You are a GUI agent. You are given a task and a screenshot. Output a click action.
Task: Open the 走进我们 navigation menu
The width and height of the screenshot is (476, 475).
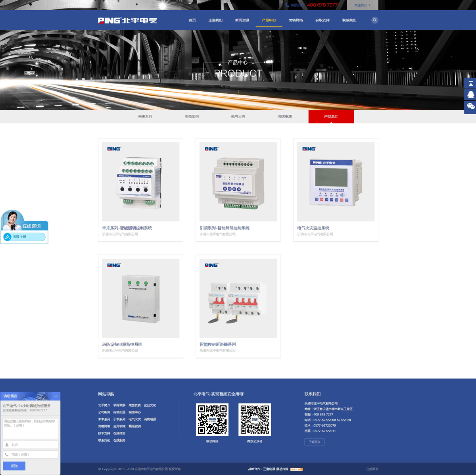(215, 20)
